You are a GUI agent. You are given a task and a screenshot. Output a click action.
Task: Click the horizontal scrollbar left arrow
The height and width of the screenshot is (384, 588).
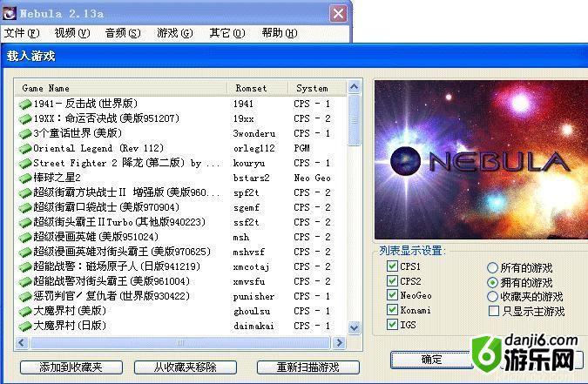pos(22,343)
